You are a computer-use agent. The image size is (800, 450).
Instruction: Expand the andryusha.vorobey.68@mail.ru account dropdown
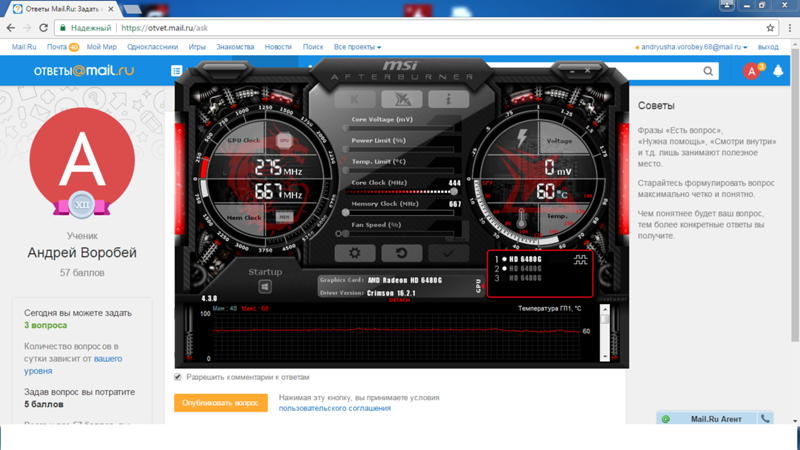click(694, 47)
